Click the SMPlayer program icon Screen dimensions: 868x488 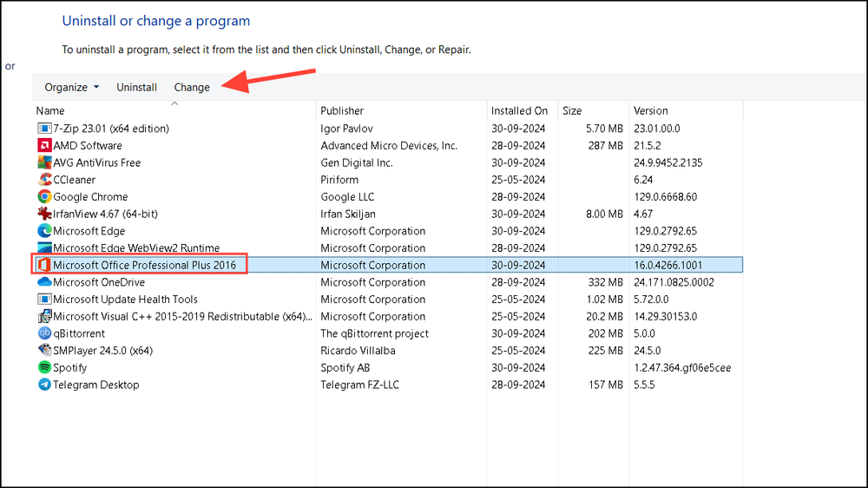pos(44,351)
